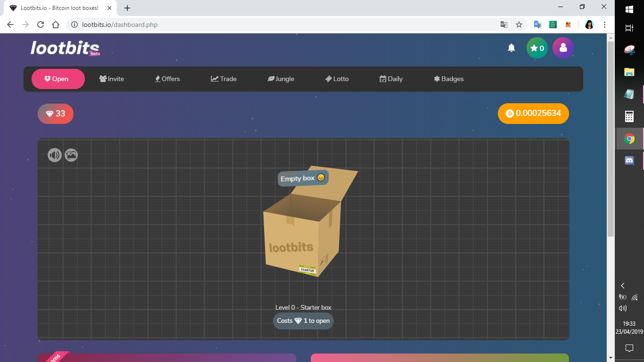Click the browser Home button
This screenshot has height=362, width=644.
[x=56, y=25]
